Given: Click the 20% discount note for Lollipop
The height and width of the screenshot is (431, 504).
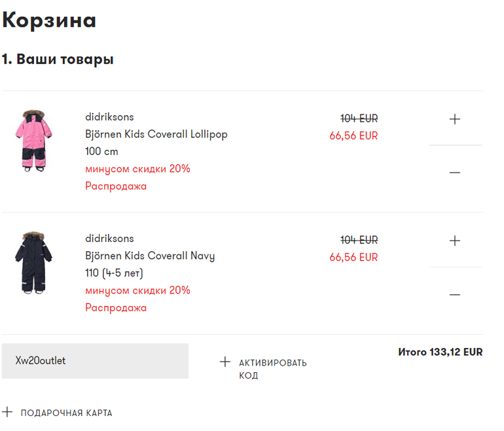Looking at the screenshot, I should coord(137,169).
